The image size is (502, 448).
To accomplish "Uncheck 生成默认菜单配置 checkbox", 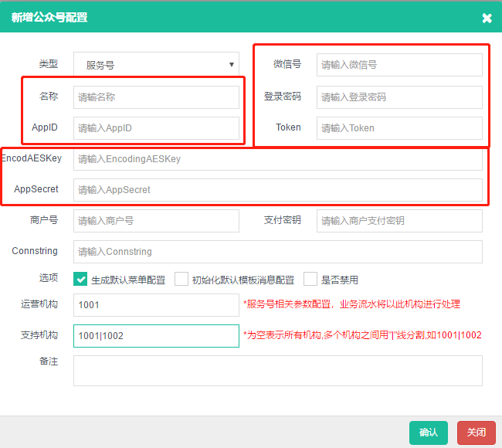I will [80, 279].
